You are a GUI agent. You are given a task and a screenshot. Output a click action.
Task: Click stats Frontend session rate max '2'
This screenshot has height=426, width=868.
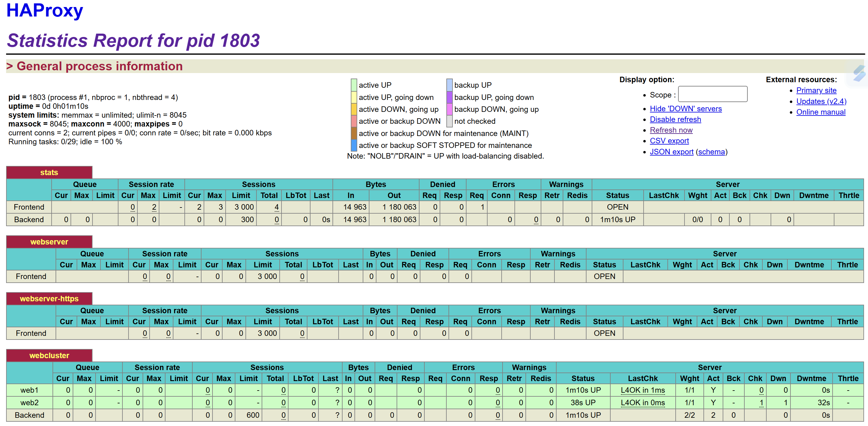coord(154,207)
